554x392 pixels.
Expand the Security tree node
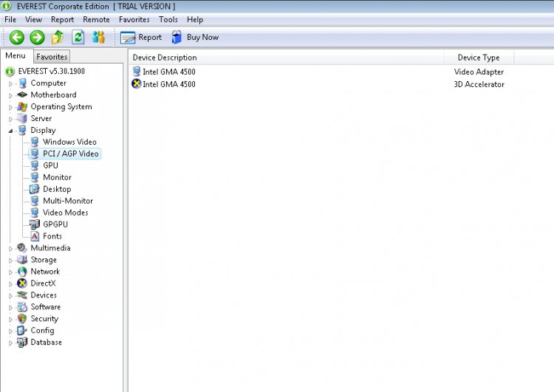tap(10, 320)
